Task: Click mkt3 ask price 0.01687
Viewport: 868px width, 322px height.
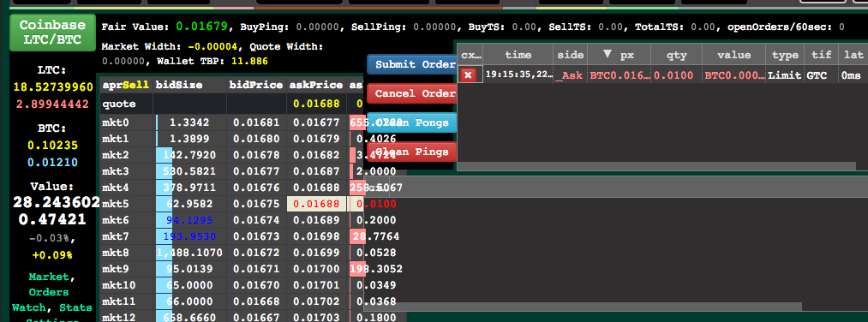Action: click(316, 171)
